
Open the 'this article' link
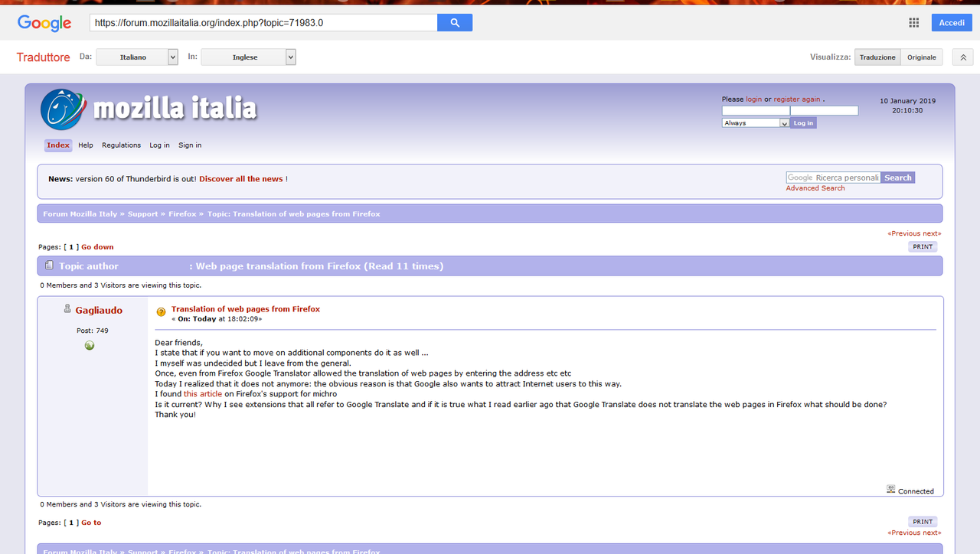(x=203, y=394)
